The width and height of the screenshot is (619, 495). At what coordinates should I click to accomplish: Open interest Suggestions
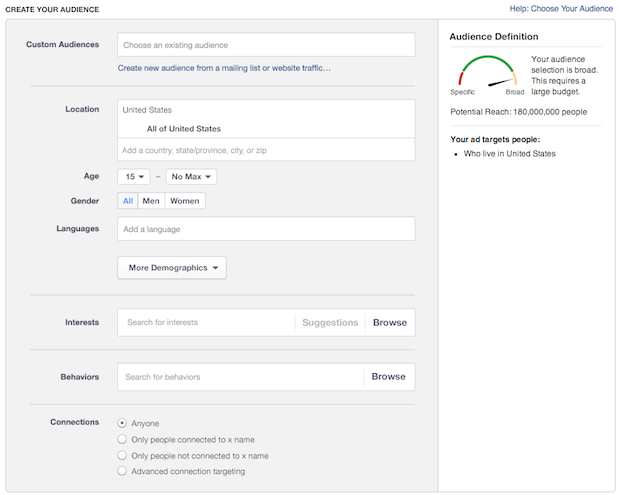click(329, 323)
